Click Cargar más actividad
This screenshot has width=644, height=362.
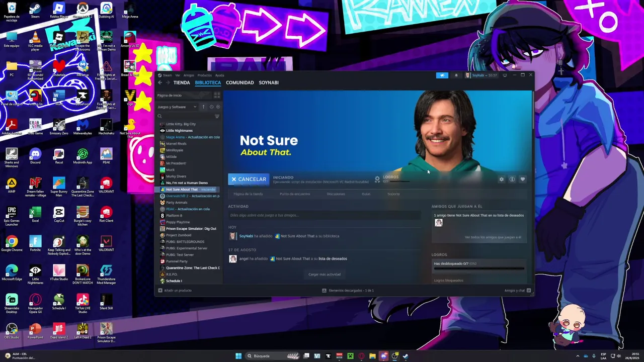(325, 275)
